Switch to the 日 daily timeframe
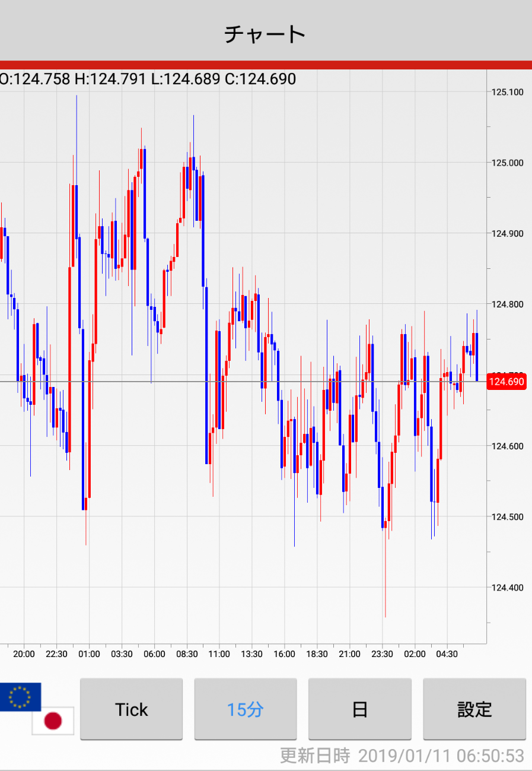This screenshot has width=532, height=771. [x=359, y=709]
